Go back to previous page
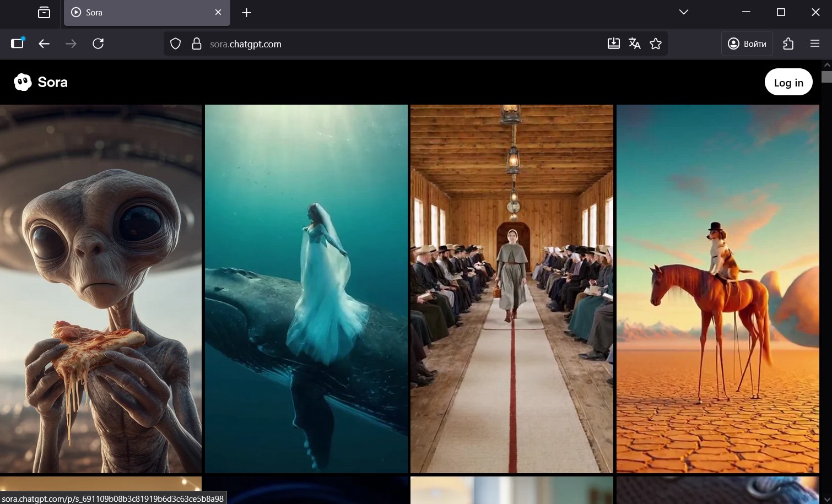 pos(44,44)
